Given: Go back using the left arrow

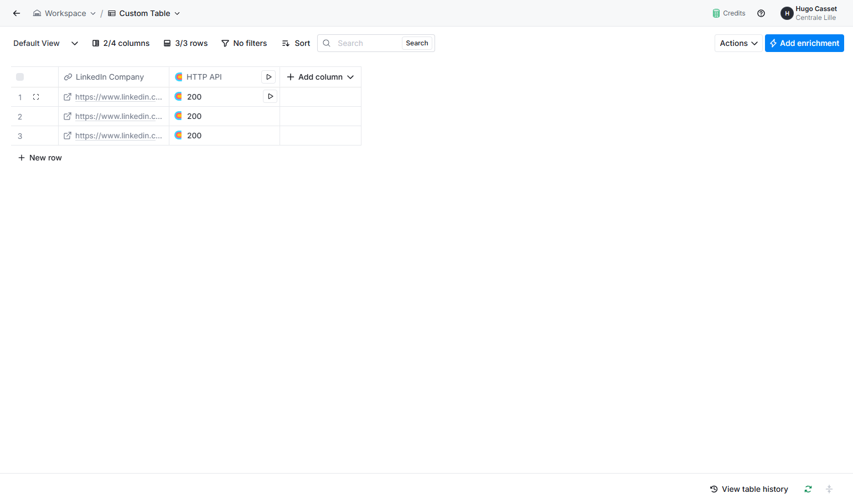Looking at the screenshot, I should [17, 13].
